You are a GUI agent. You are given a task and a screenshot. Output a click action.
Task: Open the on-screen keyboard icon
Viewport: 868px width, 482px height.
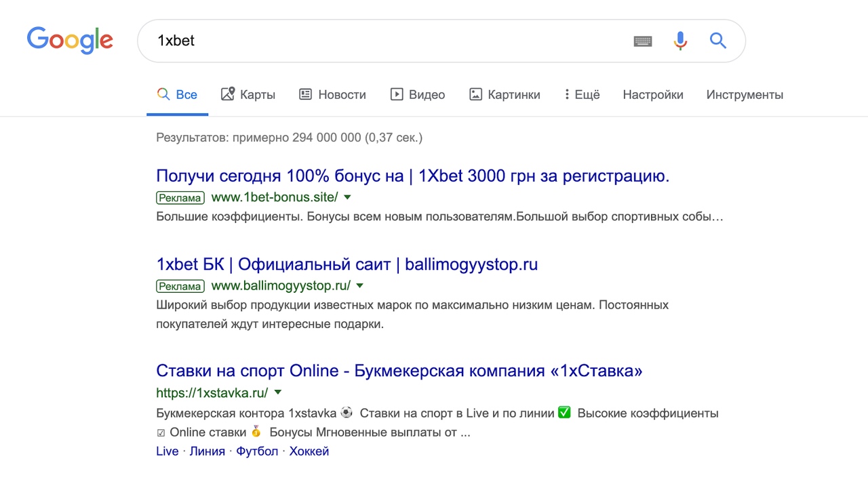pos(643,41)
